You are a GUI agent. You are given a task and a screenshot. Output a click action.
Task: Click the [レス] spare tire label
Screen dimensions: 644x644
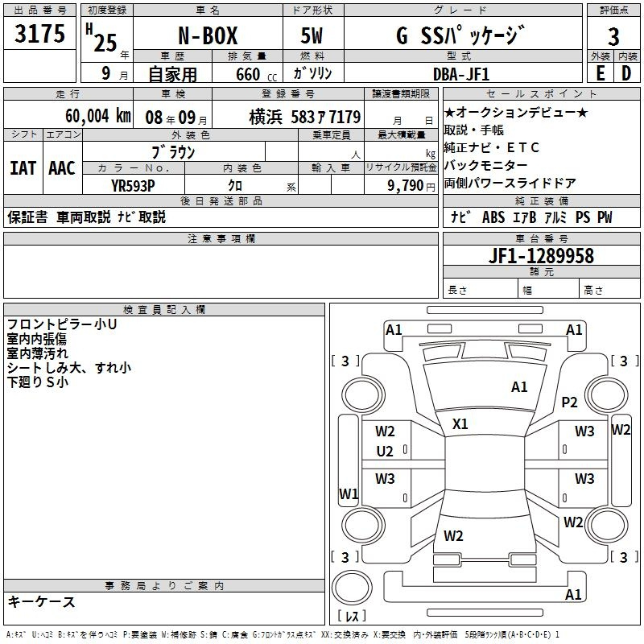pyautogui.click(x=352, y=616)
